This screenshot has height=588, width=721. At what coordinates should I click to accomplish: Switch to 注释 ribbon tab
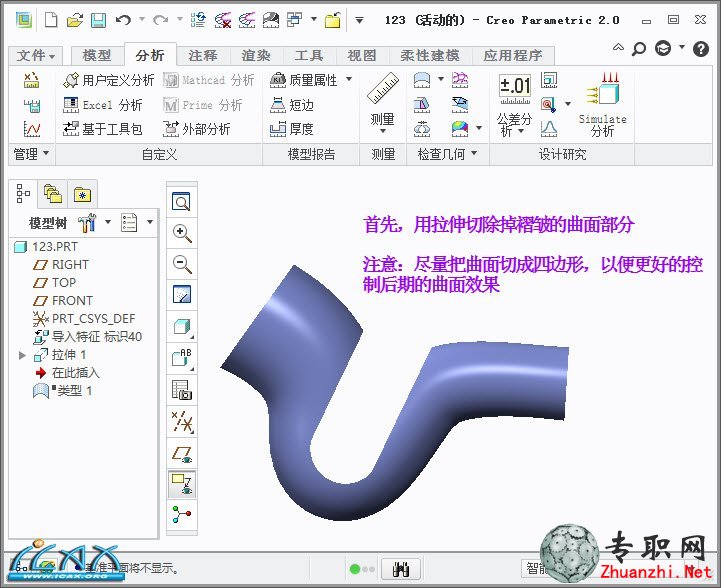pyautogui.click(x=202, y=56)
